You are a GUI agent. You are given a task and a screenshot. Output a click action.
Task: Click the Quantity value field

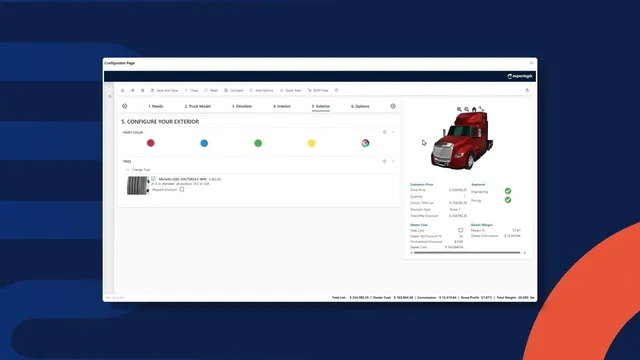coord(464,196)
